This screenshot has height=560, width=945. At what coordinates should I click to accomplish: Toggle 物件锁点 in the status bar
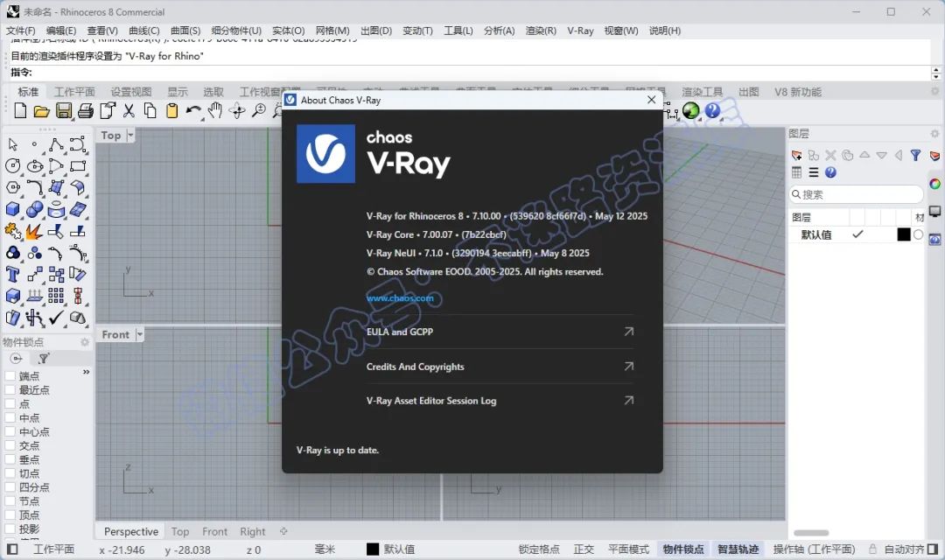(x=682, y=549)
